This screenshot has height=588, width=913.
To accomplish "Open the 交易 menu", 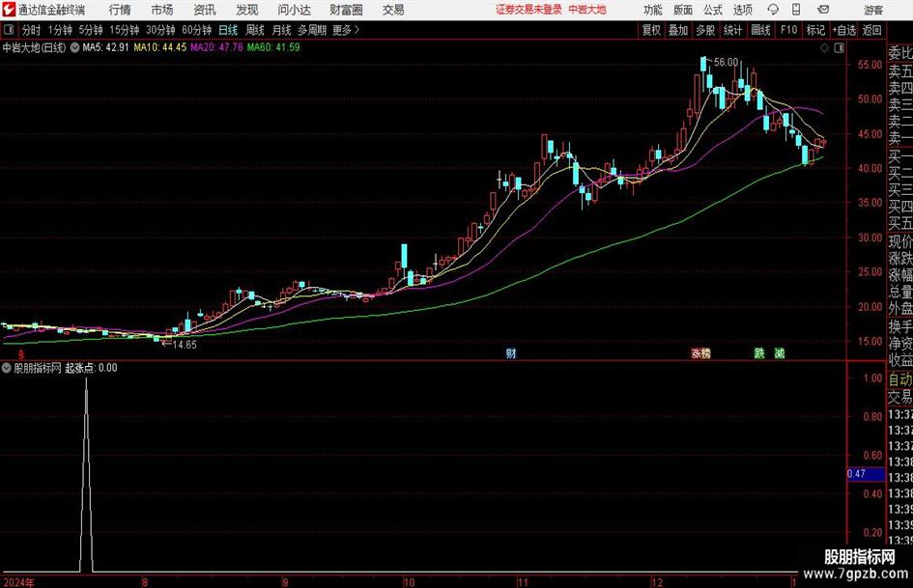I will click(393, 10).
